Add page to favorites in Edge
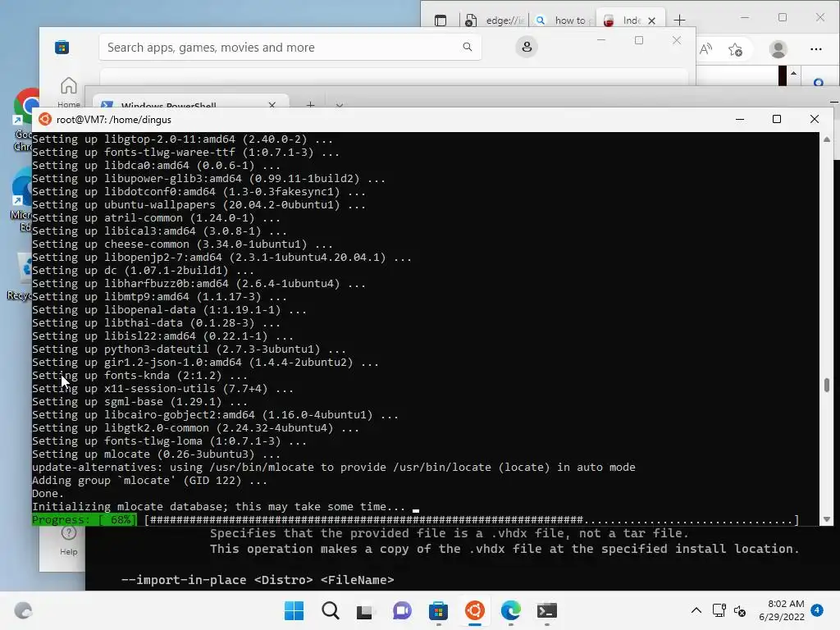Screen dimensions: 840x630 point(736,49)
